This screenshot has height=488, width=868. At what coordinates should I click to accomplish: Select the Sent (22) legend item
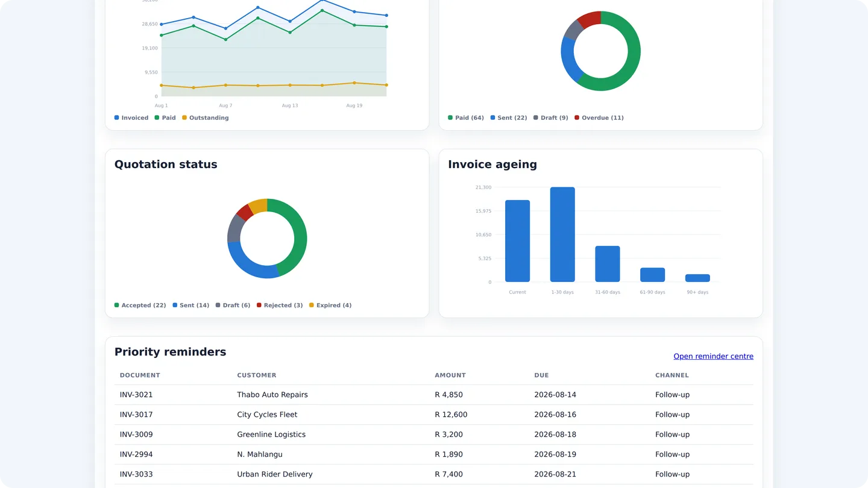pos(509,118)
